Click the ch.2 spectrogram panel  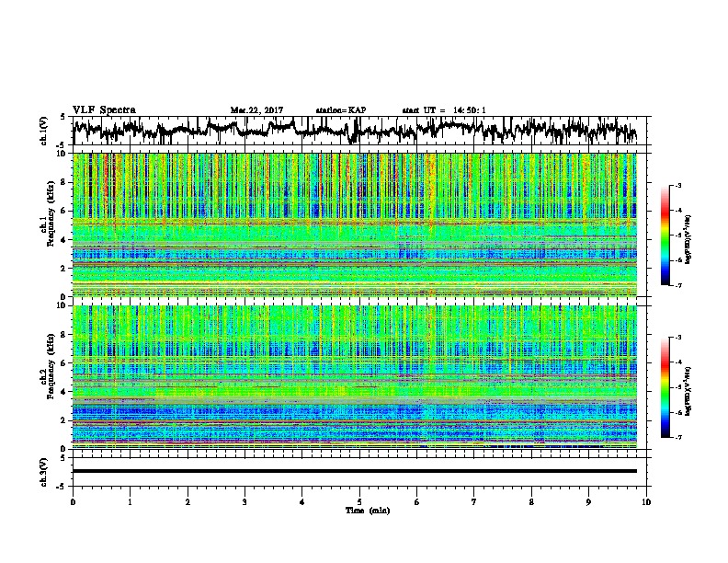click(355, 377)
